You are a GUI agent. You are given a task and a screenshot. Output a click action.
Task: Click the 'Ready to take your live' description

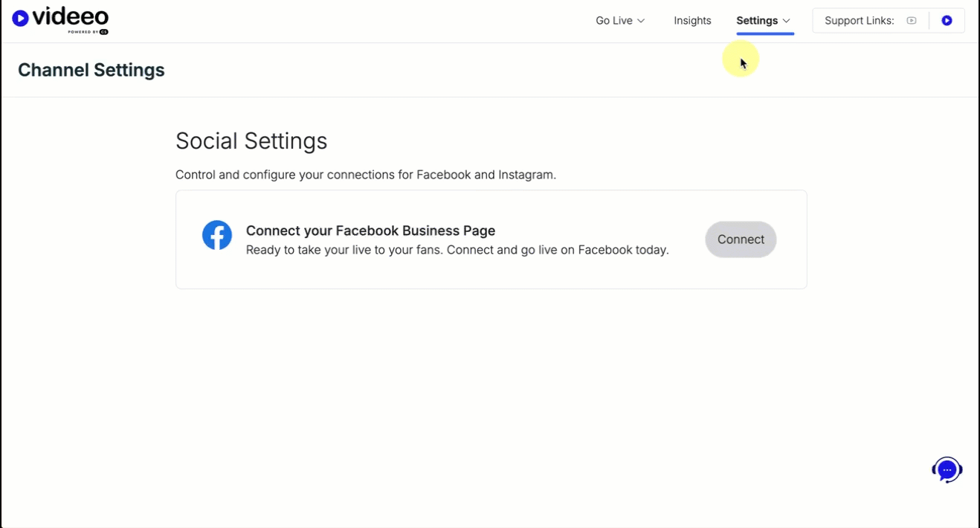[x=457, y=250]
